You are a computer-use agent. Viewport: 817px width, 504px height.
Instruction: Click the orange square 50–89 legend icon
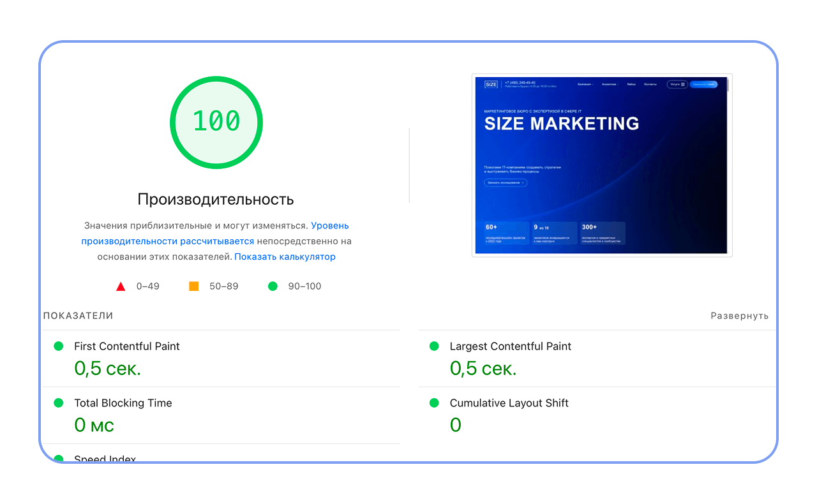pyautogui.click(x=194, y=286)
